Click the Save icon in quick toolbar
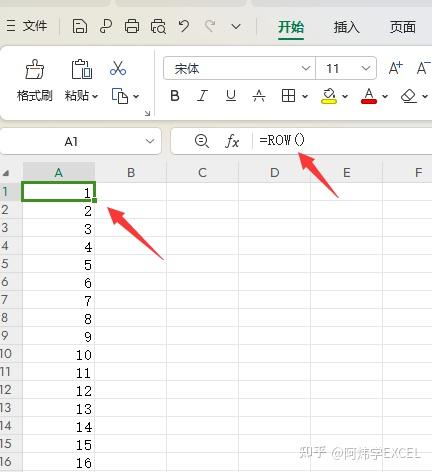 pos(80,26)
